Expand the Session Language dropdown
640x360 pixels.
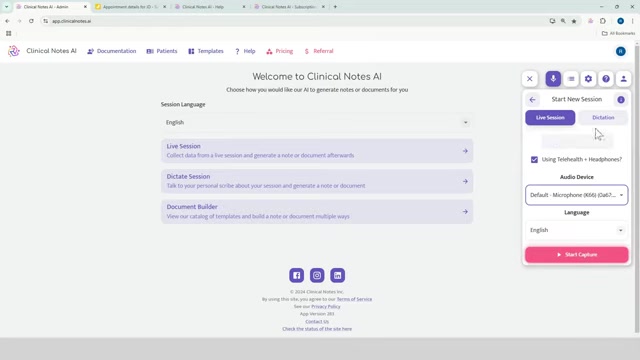pyautogui.click(x=317, y=122)
